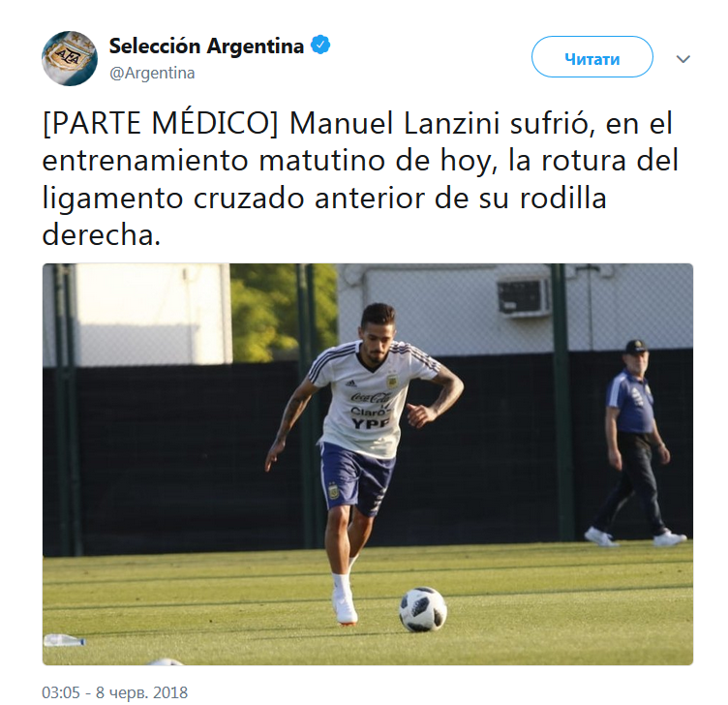Image resolution: width=728 pixels, height=705 pixels.
Task: Open the date 8 черв. 2018
Action: pos(141,692)
